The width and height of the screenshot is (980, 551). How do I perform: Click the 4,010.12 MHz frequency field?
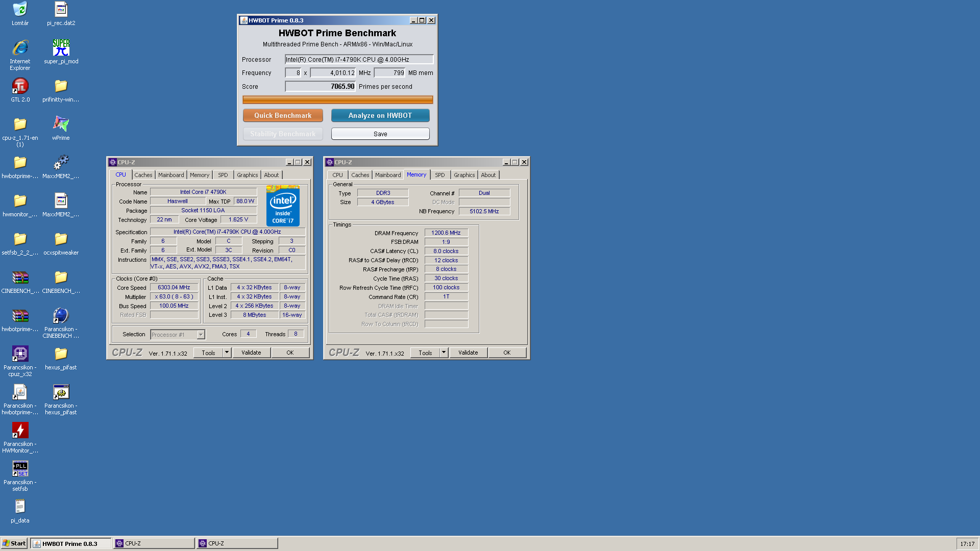(x=333, y=73)
